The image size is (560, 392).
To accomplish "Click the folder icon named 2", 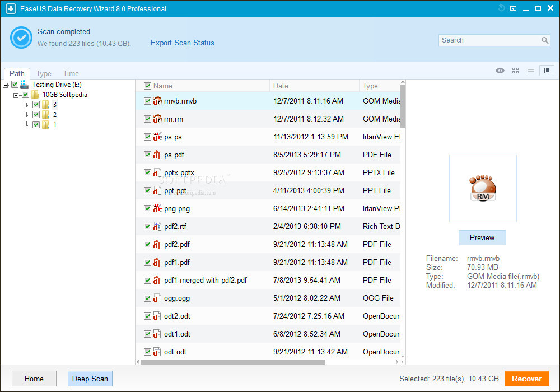I will click(x=45, y=115).
